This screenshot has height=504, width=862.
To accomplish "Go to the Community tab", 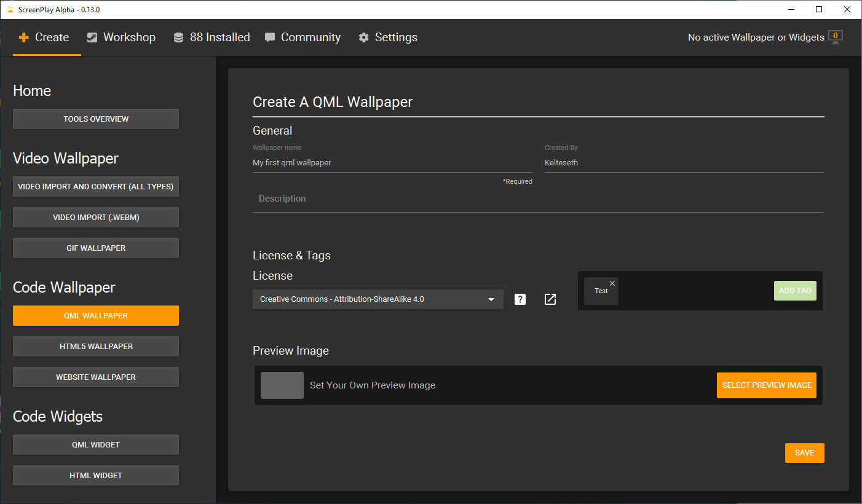I will click(x=302, y=37).
